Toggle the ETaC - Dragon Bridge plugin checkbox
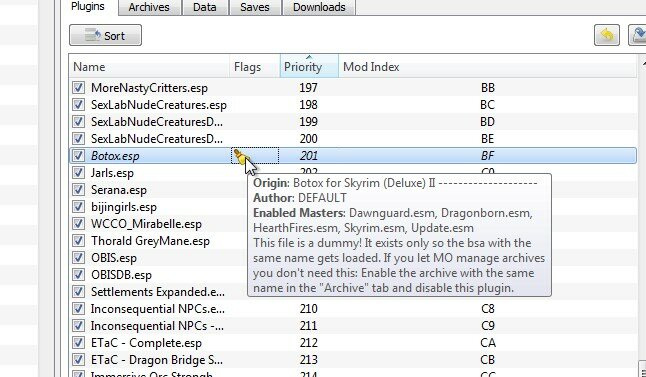 click(x=78, y=360)
